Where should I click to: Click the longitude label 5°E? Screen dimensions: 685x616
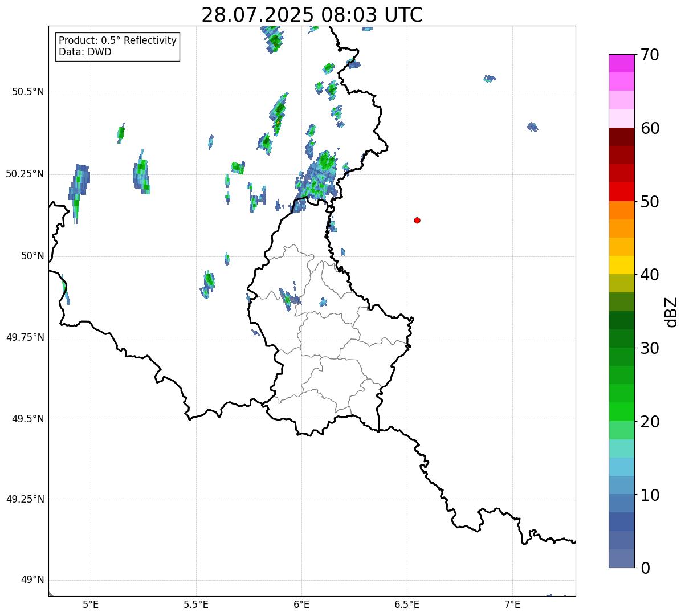click(91, 605)
